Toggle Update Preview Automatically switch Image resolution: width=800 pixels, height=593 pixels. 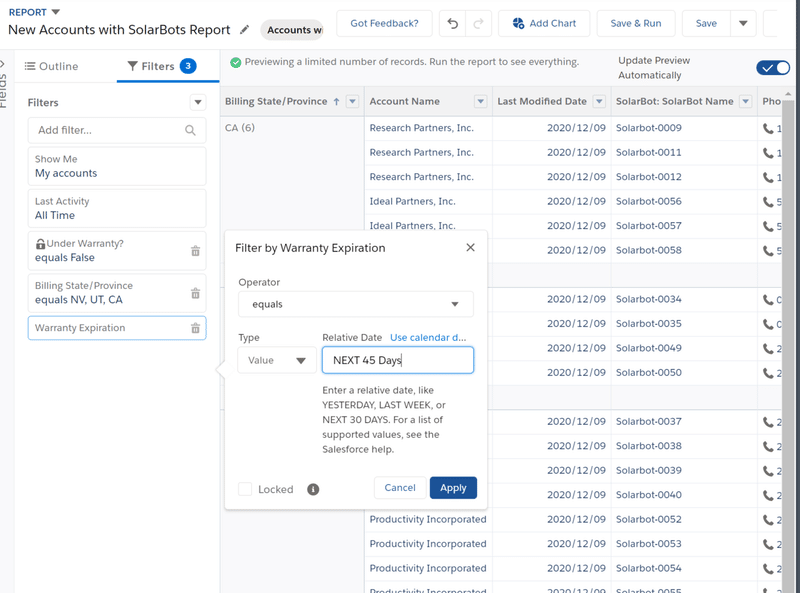771,68
